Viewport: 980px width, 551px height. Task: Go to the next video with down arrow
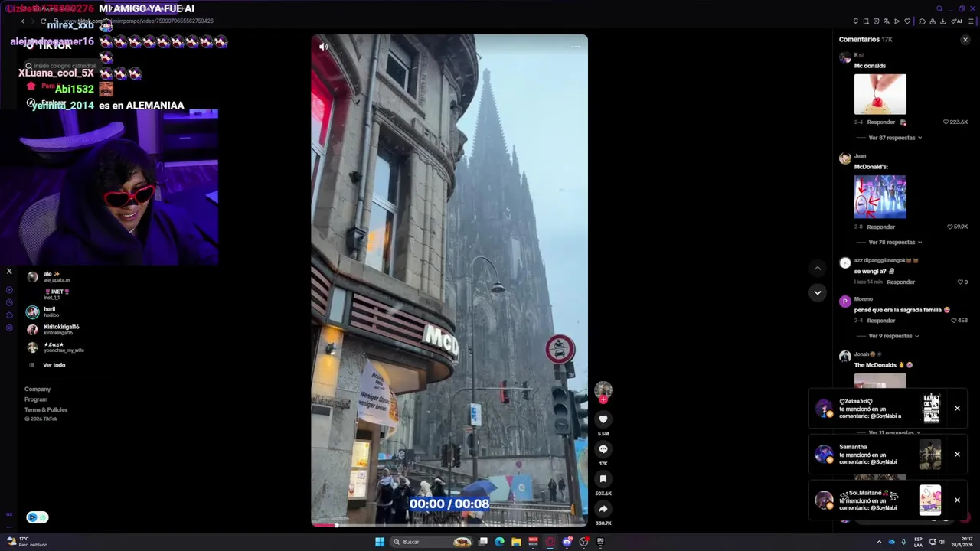click(x=818, y=292)
